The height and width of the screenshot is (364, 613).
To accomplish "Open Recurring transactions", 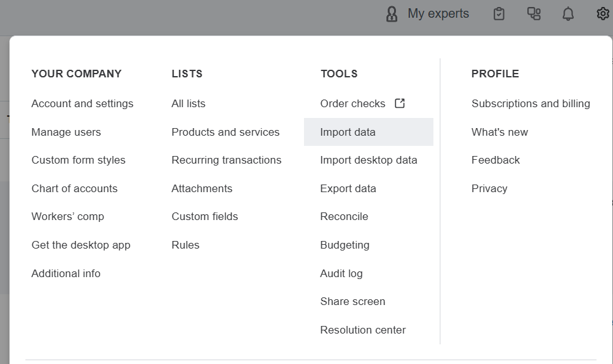I will click(227, 160).
